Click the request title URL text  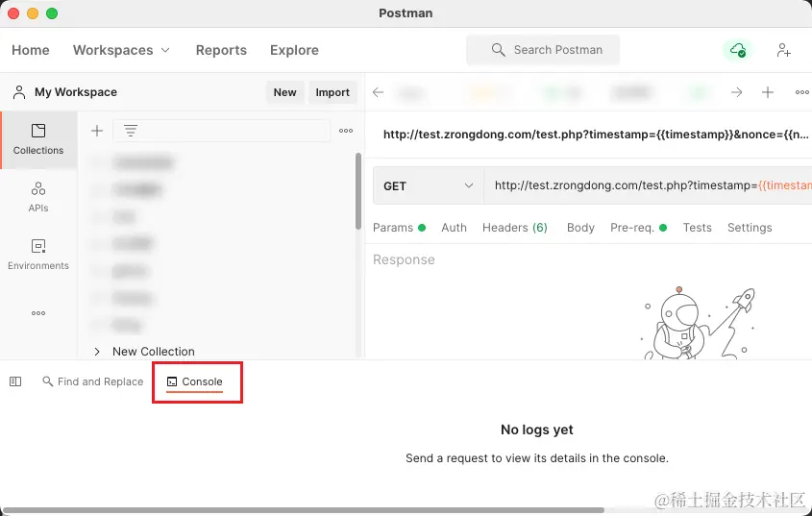coord(596,135)
